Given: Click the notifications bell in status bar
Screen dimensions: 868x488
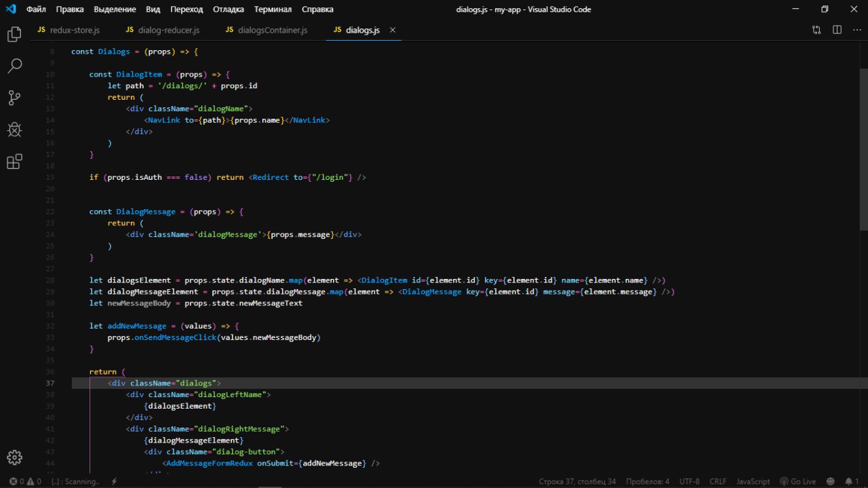Looking at the screenshot, I should [x=852, y=481].
